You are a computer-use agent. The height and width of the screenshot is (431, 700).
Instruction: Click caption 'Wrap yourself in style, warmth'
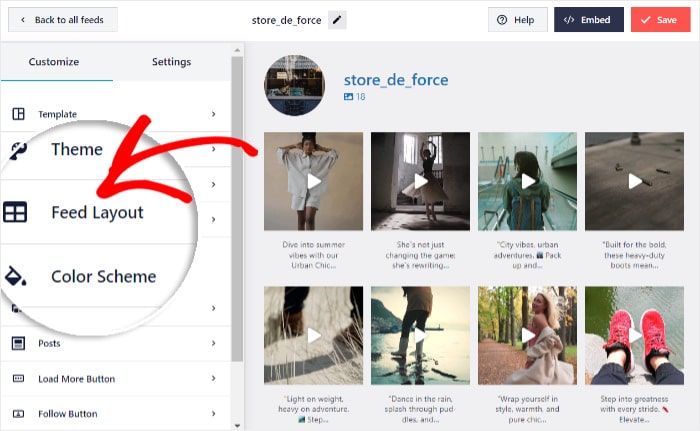528,409
